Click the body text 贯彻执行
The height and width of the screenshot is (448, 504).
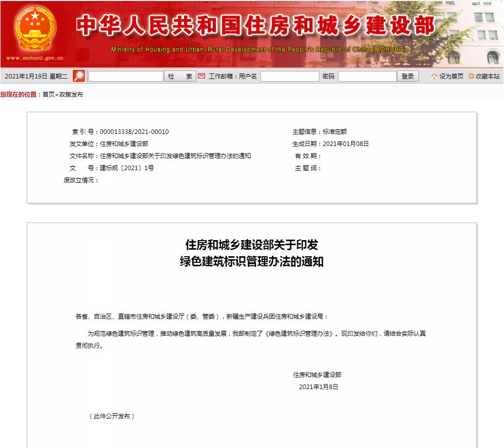coord(89,346)
